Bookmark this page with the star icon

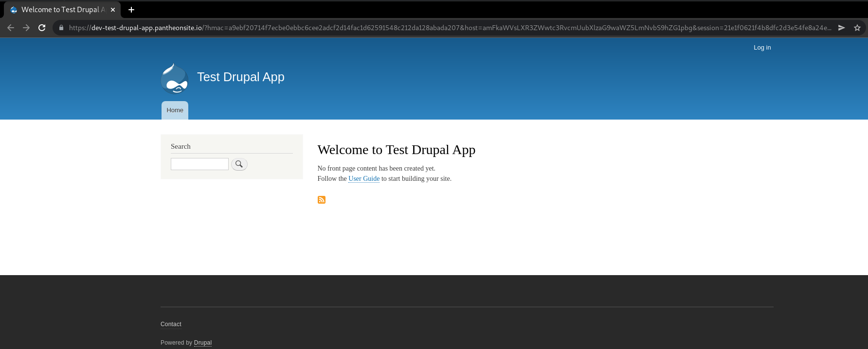[x=857, y=28]
